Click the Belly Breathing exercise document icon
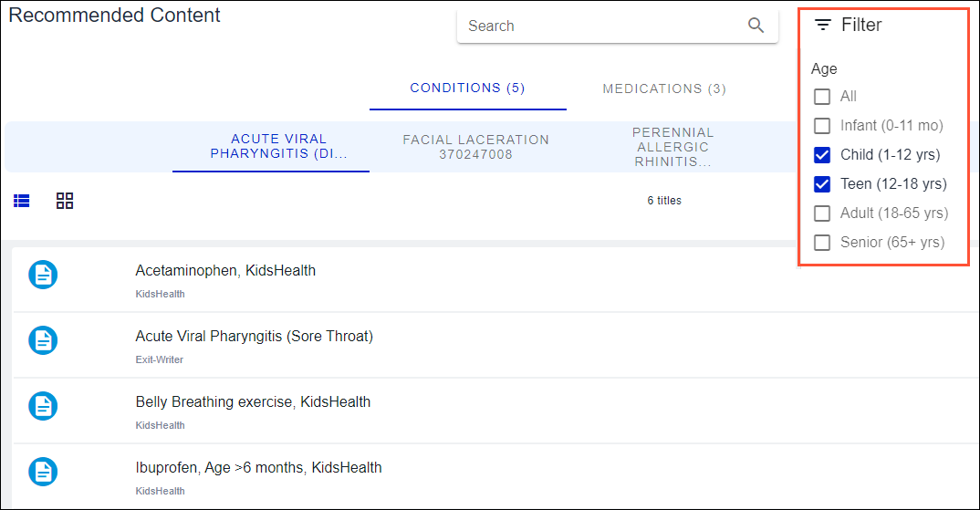Screen dimensions: 980x510 click(x=43, y=406)
